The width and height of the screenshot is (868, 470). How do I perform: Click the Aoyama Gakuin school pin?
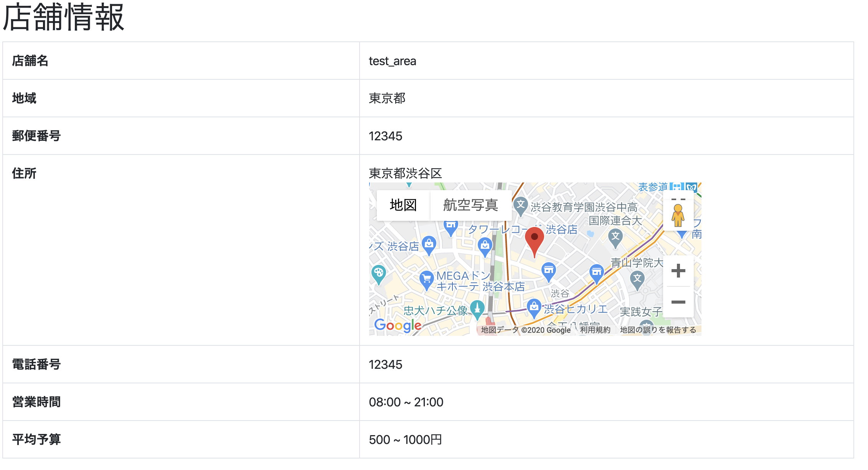tap(637, 279)
